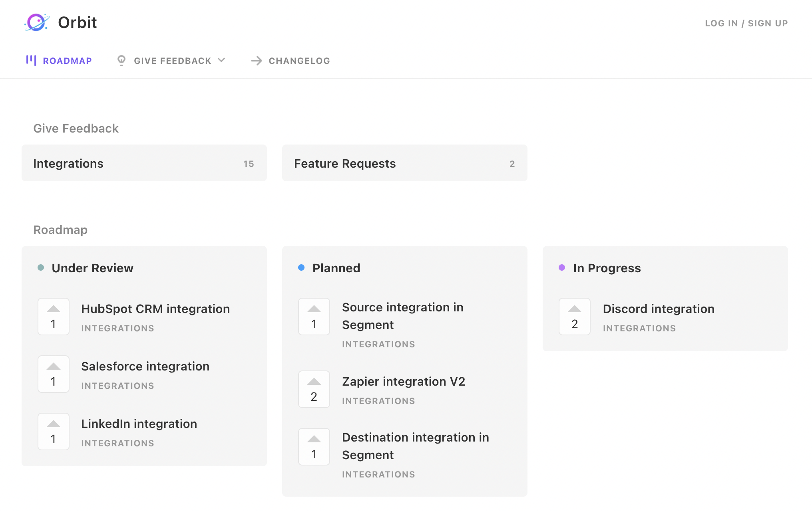The width and height of the screenshot is (812, 511).
Task: Upvote the Discord integration item
Action: pyautogui.click(x=575, y=317)
